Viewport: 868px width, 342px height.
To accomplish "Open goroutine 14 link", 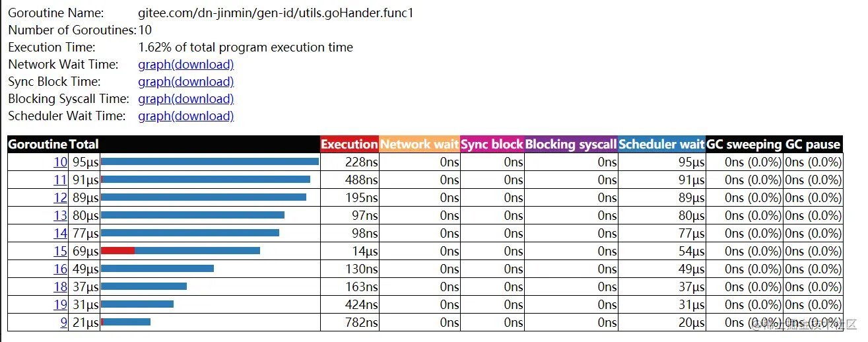I will pyautogui.click(x=60, y=233).
